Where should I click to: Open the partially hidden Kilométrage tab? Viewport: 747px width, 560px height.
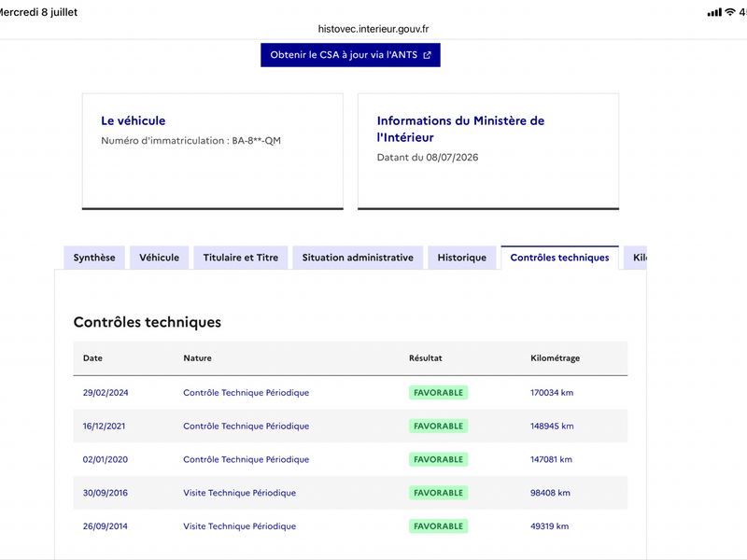click(x=636, y=258)
